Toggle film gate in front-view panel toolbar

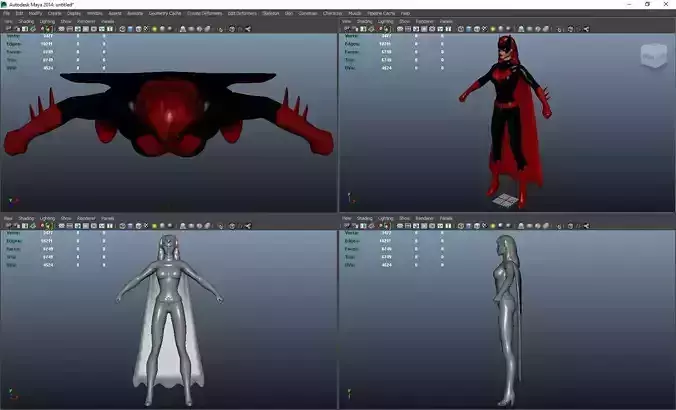pyautogui.click(x=69, y=225)
